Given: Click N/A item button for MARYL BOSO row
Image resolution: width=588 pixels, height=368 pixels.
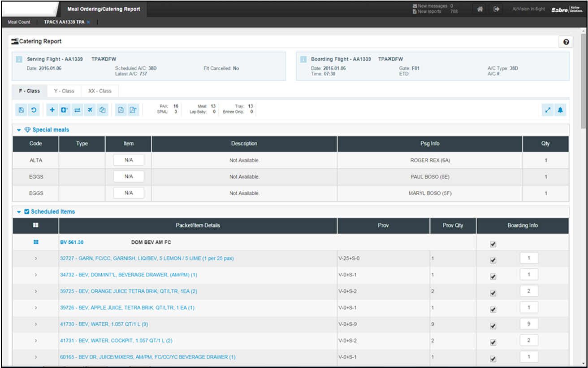Looking at the screenshot, I should (129, 193).
